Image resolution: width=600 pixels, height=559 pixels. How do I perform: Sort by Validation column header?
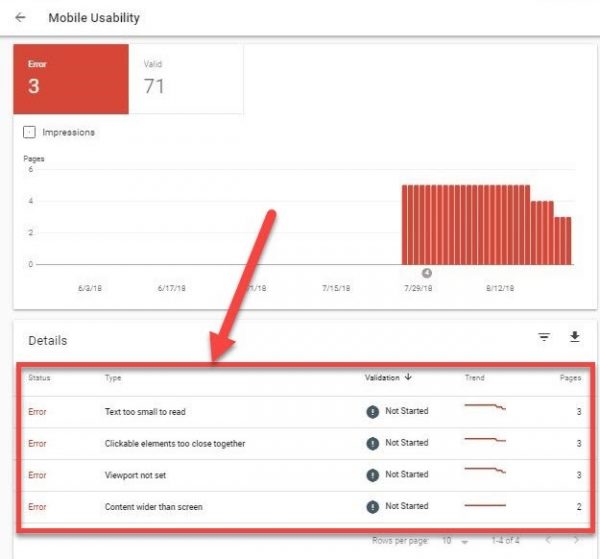pos(382,378)
